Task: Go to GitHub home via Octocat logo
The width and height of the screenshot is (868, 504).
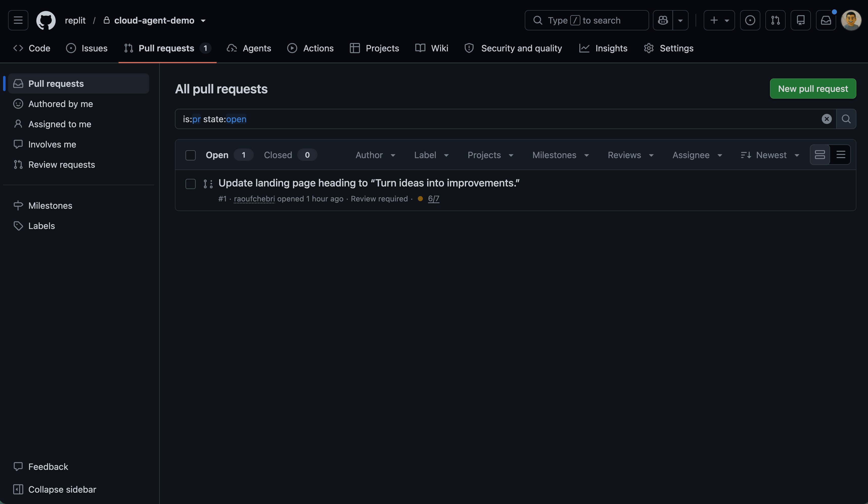Action: [46, 20]
